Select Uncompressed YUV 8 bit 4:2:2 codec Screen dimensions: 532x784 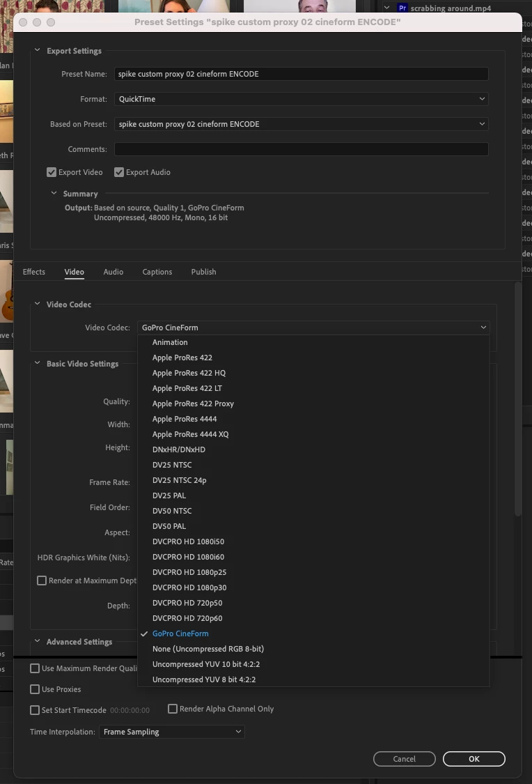tap(314, 679)
